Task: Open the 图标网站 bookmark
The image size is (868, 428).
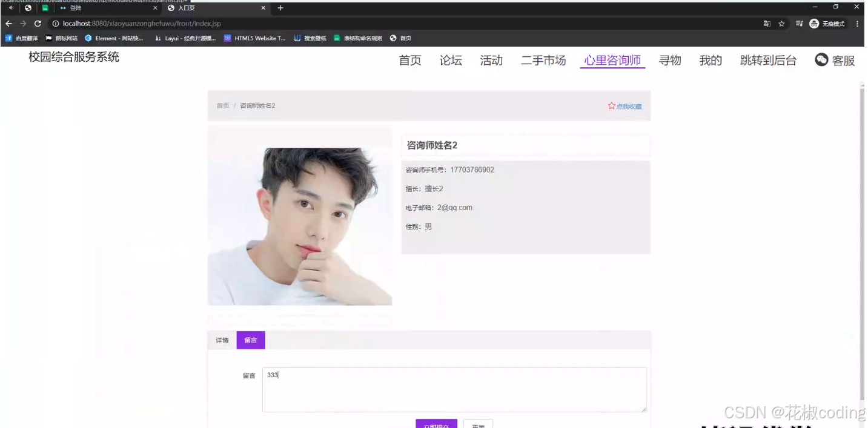Action: (62, 38)
